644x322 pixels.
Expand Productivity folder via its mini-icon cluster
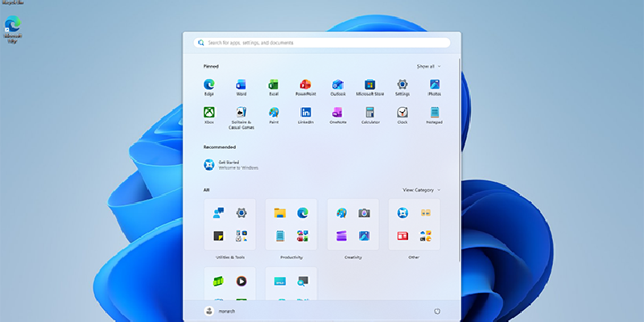[x=303, y=236]
